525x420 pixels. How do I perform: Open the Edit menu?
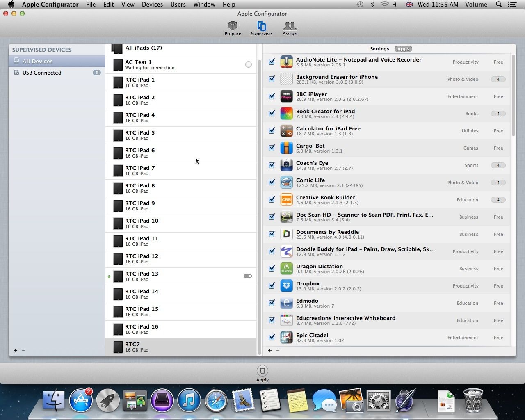click(108, 5)
